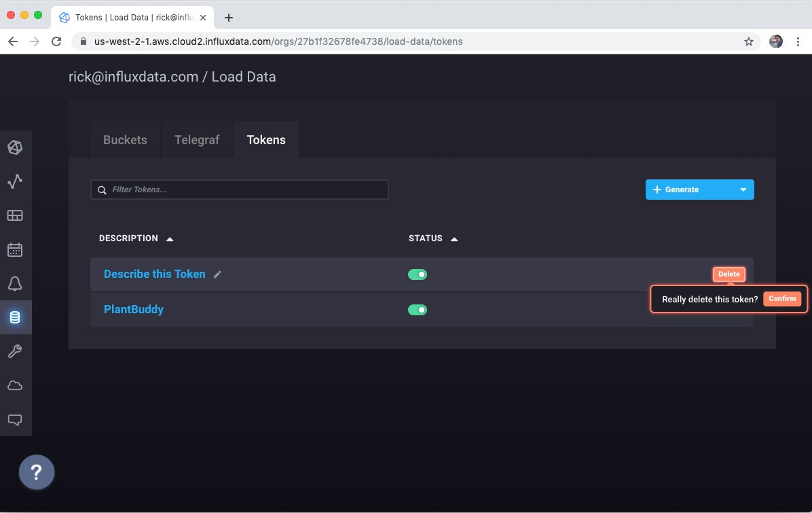Open the PlantBuddy token link
This screenshot has width=812, height=513.
133,309
